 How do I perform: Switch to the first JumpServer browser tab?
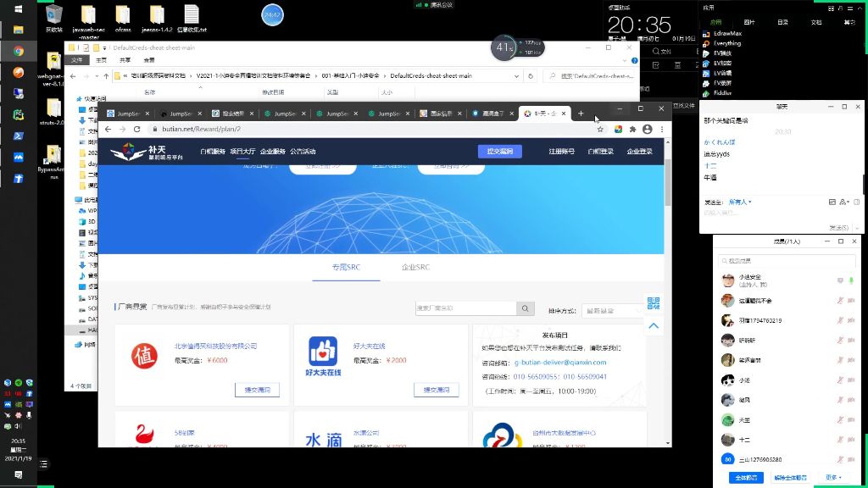(128, 114)
